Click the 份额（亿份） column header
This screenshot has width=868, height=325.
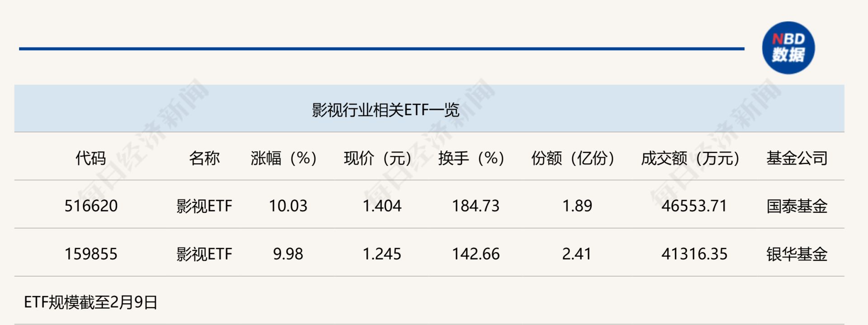pos(573,158)
